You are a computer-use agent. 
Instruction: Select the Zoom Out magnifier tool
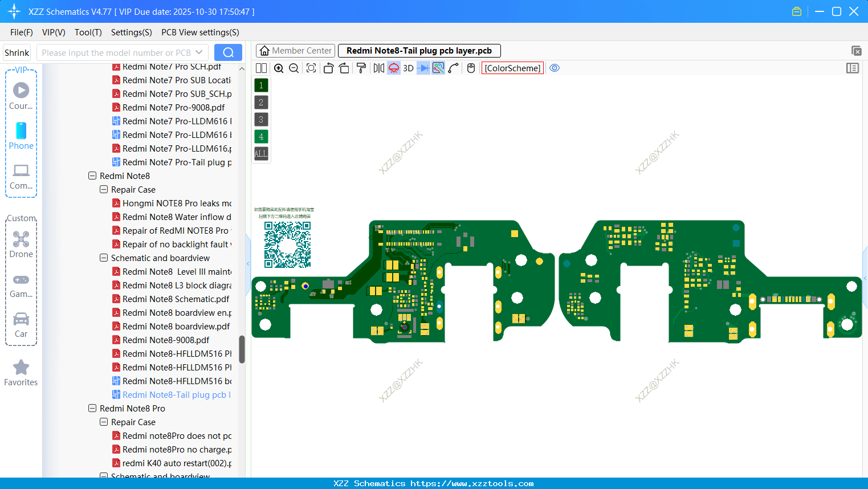tap(294, 68)
